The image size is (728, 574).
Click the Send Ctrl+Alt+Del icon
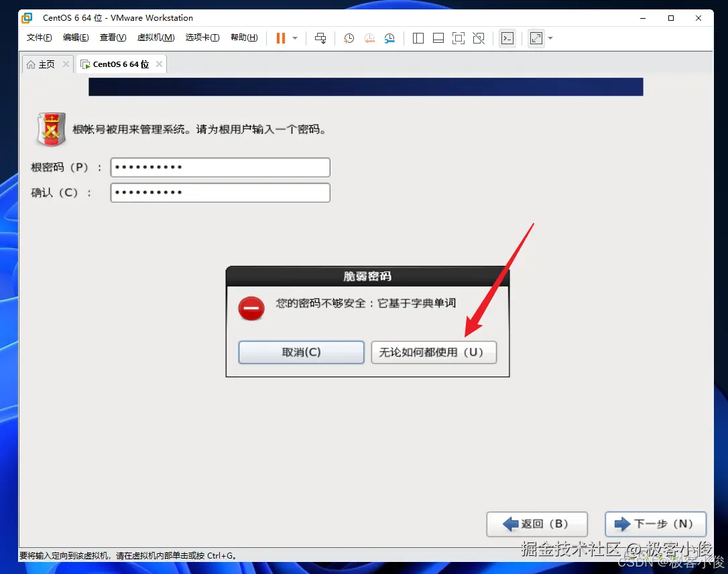point(320,38)
